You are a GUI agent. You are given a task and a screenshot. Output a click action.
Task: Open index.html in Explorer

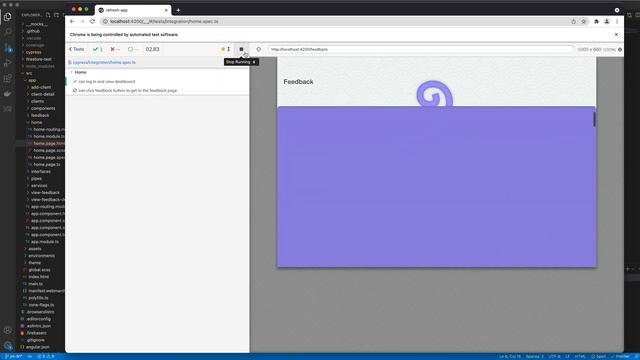click(x=39, y=277)
